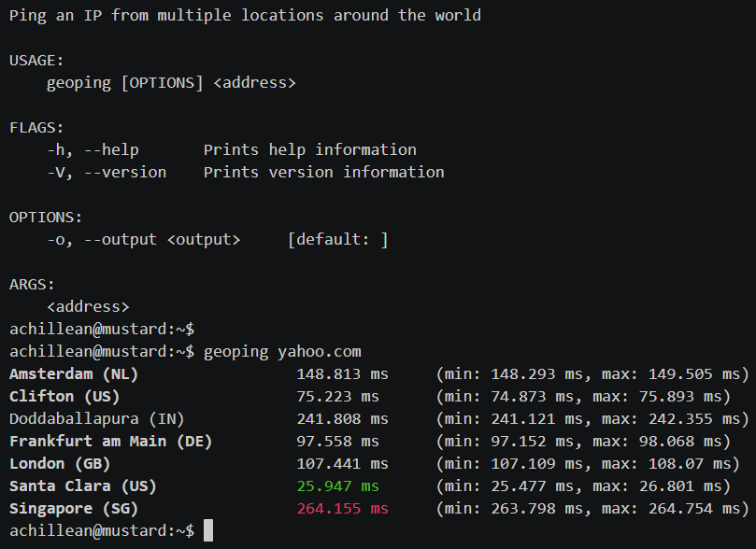The width and height of the screenshot is (756, 549).
Task: Click the Doddaballapura (IN) location label
Action: tap(97, 418)
